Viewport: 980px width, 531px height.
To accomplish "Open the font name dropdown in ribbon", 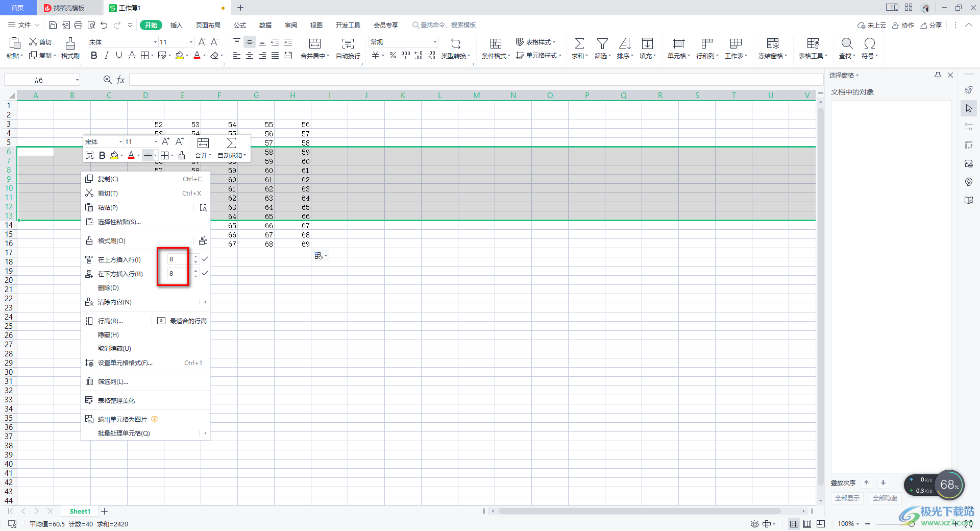I will click(x=155, y=42).
